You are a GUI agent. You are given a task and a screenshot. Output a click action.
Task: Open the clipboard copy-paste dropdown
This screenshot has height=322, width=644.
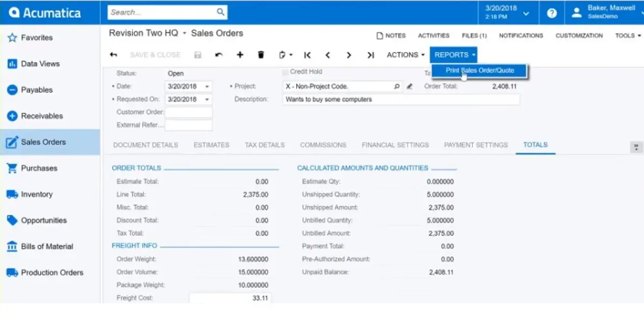[286, 55]
